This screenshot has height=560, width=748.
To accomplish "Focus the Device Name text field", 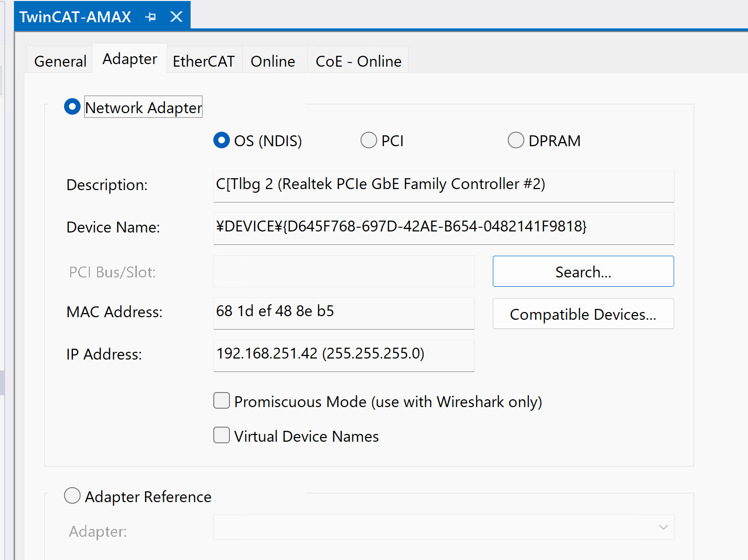I will click(x=443, y=228).
